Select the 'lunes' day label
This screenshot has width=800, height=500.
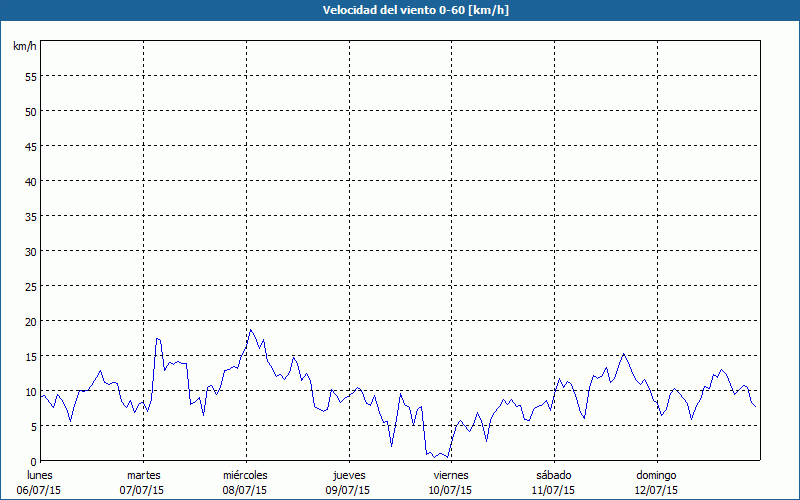(x=40, y=475)
